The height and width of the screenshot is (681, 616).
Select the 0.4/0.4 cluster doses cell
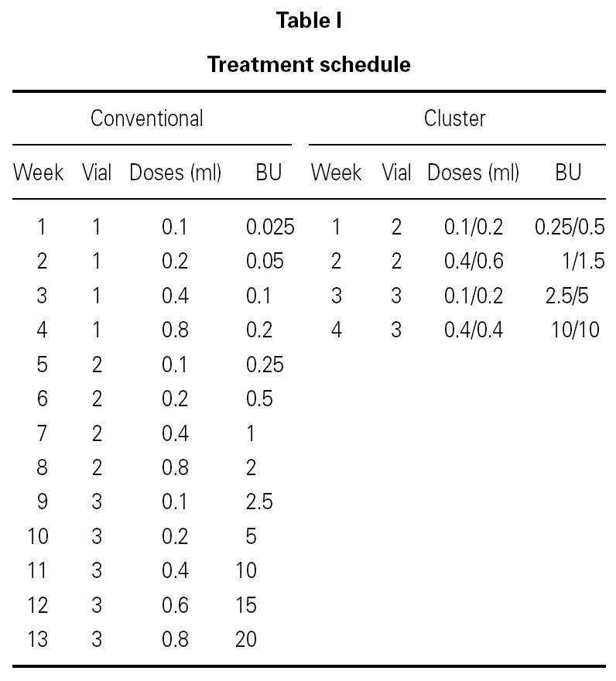click(474, 330)
